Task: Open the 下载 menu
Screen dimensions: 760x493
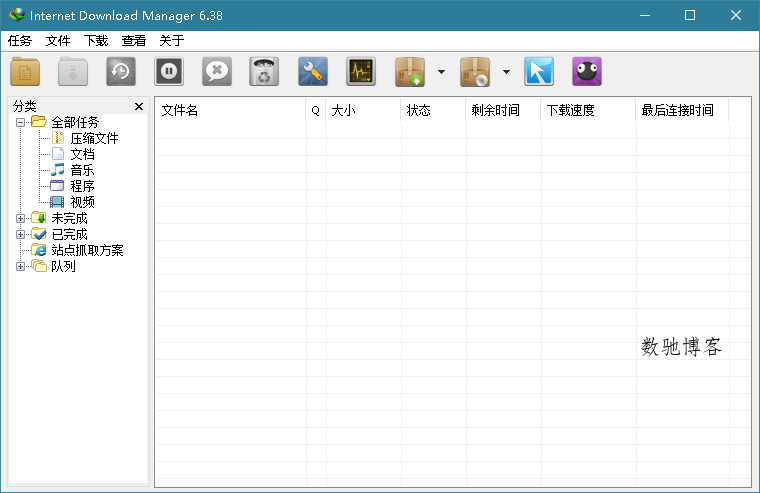Action: (x=95, y=41)
